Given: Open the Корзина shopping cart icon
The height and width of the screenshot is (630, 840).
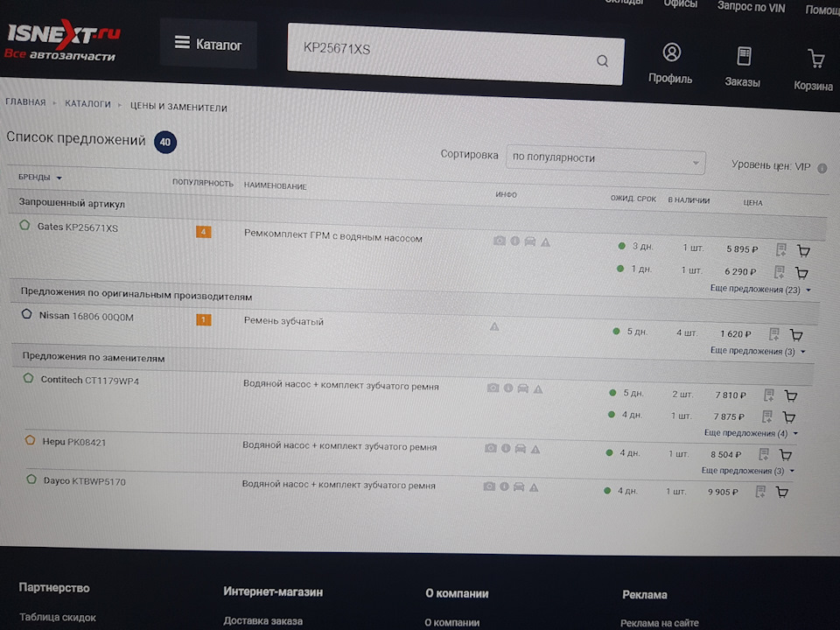Looking at the screenshot, I should point(815,57).
